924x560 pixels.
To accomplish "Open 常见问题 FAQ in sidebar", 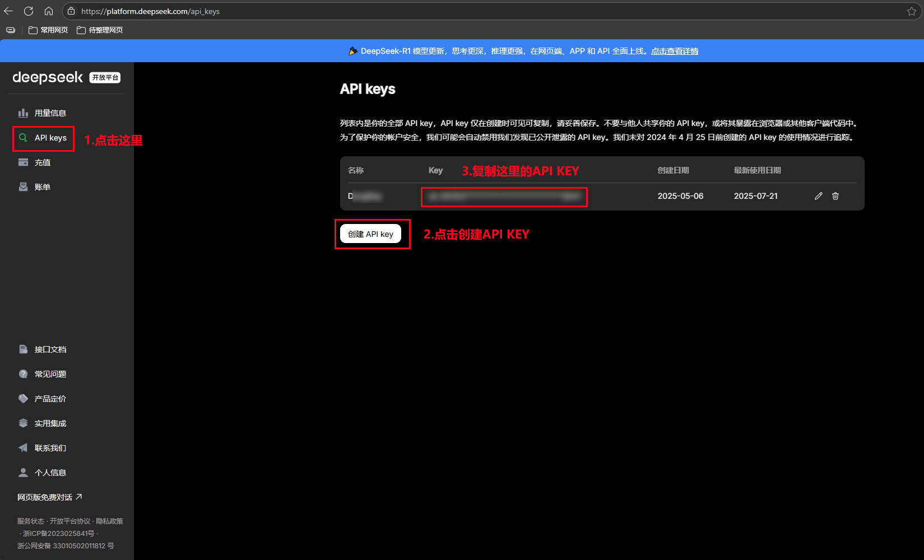I will pyautogui.click(x=50, y=374).
